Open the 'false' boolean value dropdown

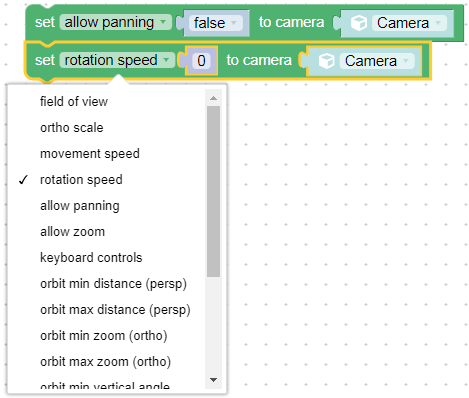[x=215, y=23]
